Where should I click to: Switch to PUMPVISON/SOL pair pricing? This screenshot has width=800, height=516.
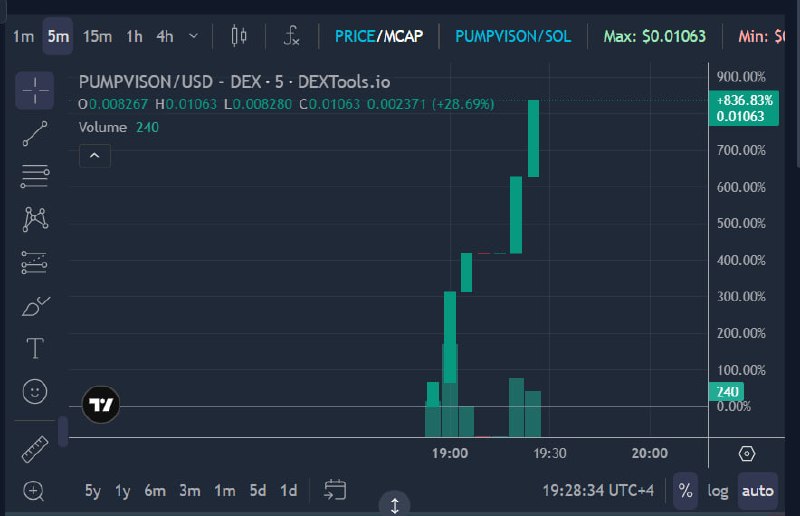513,36
